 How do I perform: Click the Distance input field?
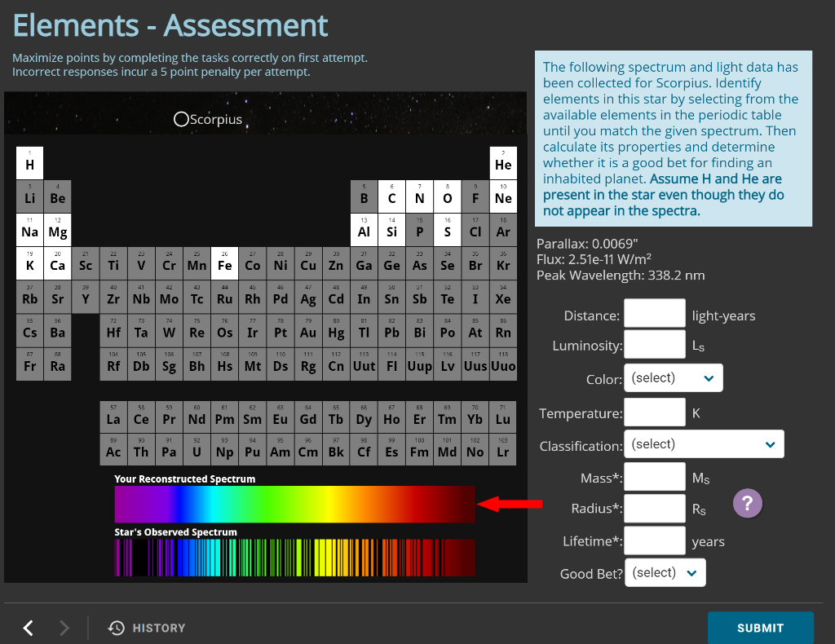[x=654, y=313]
